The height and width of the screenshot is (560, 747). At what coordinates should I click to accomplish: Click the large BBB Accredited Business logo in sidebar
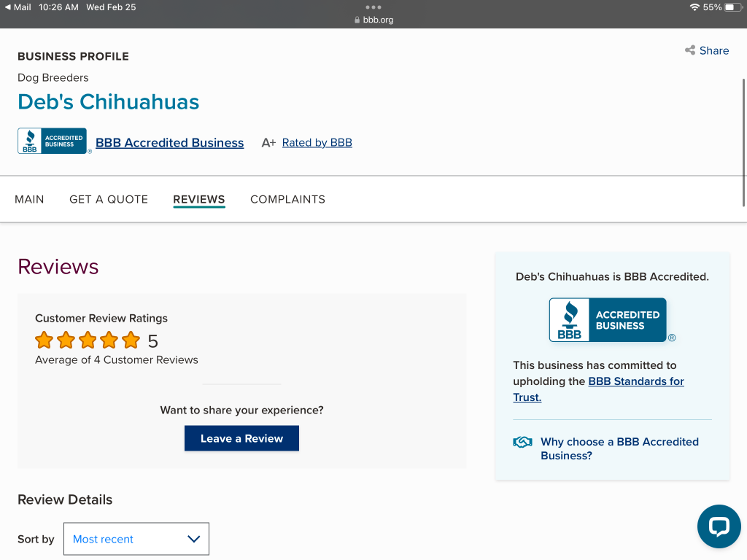click(608, 320)
